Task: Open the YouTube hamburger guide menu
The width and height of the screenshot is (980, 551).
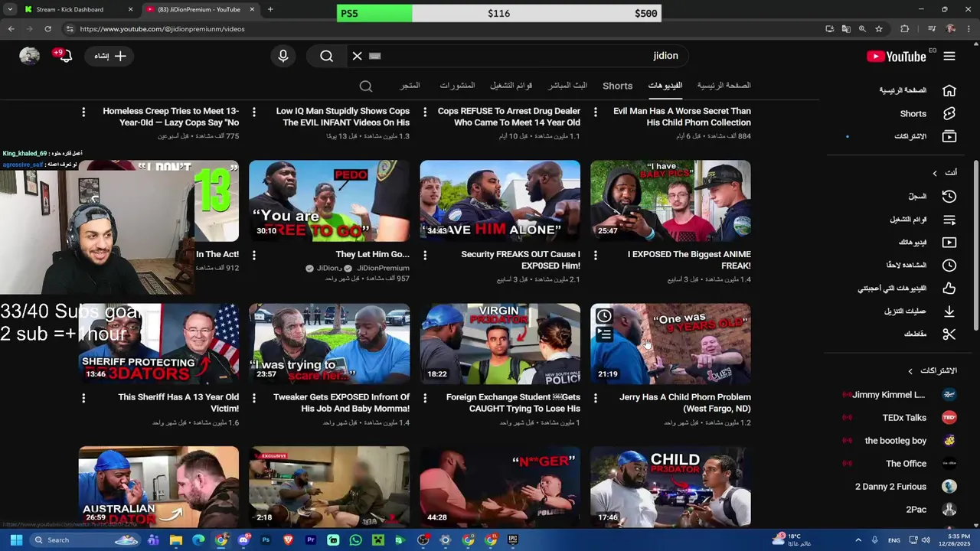Action: (949, 56)
